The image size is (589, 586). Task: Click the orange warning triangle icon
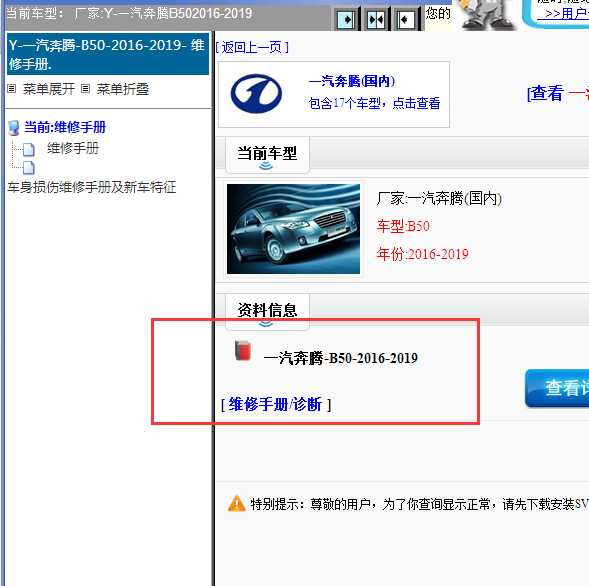pyautogui.click(x=237, y=503)
